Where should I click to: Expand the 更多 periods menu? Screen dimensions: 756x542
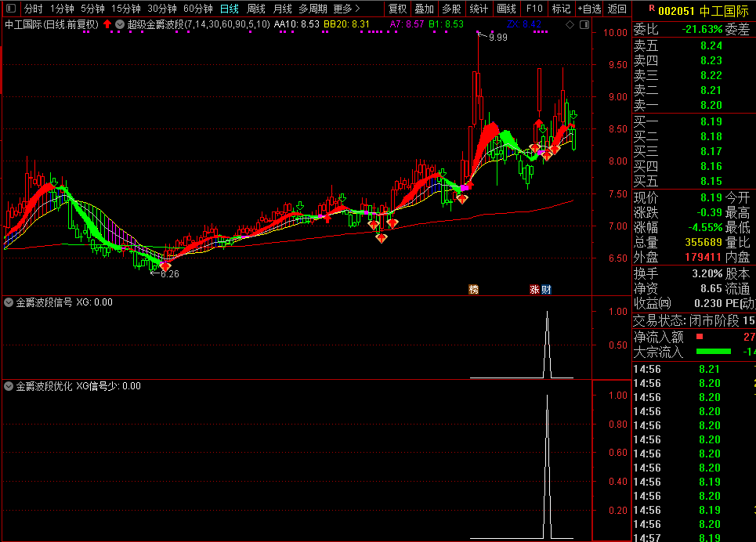346,9
